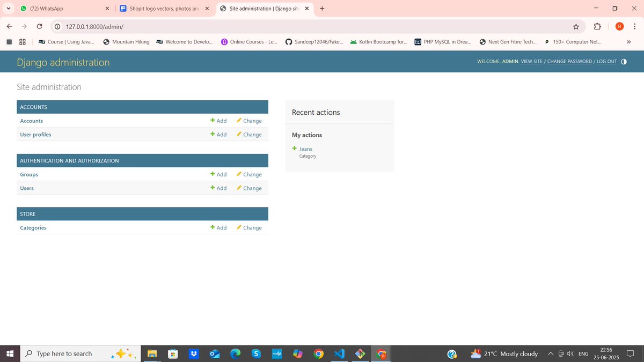Click Change for Users

pyautogui.click(x=249, y=188)
